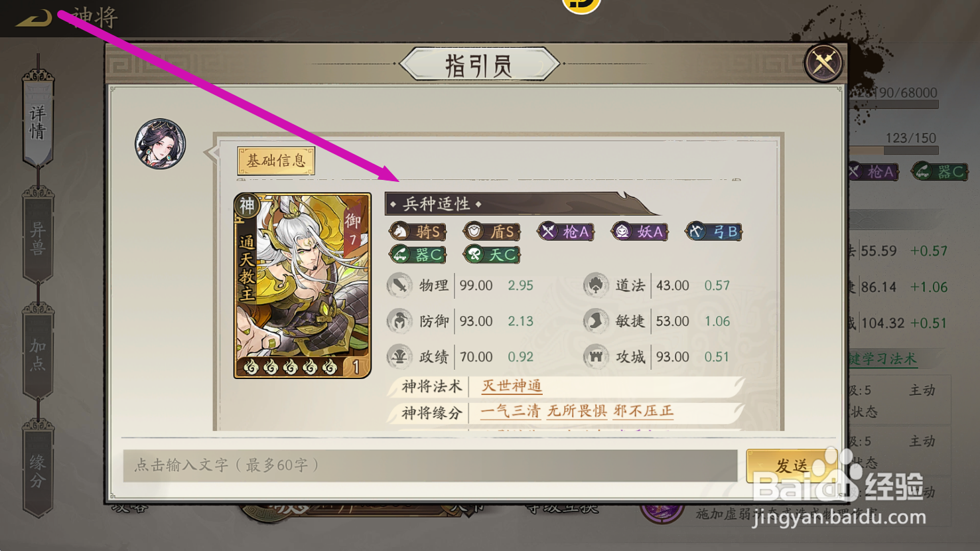Image resolution: width=980 pixels, height=551 pixels.
Task: Open the 灭世神通 spell link
Action: pyautogui.click(x=512, y=386)
